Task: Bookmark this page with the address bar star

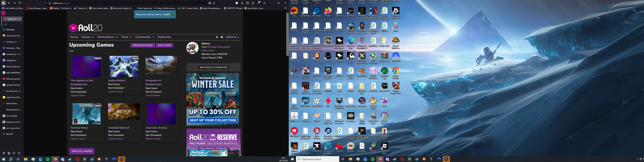Action: (x=214, y=3)
